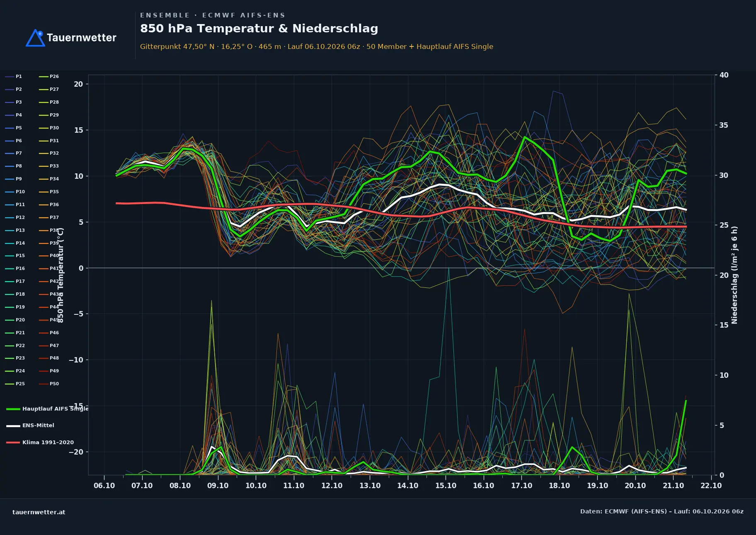Click the 22.10 date axis label
The image size is (756, 535).
711,485
